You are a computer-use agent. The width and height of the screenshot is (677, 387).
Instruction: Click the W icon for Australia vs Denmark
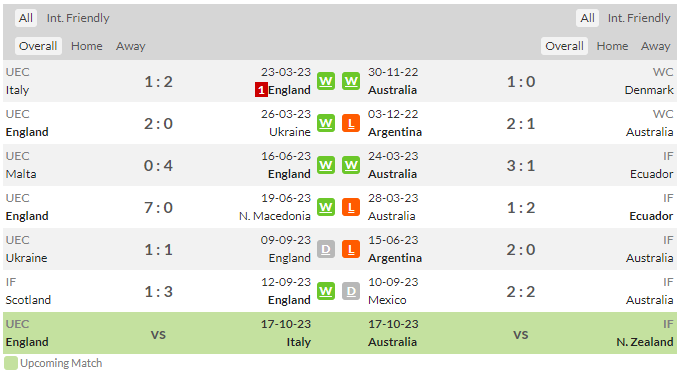351,81
